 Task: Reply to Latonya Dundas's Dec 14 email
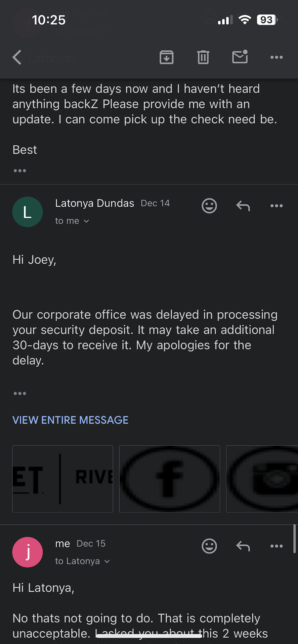pyautogui.click(x=243, y=206)
